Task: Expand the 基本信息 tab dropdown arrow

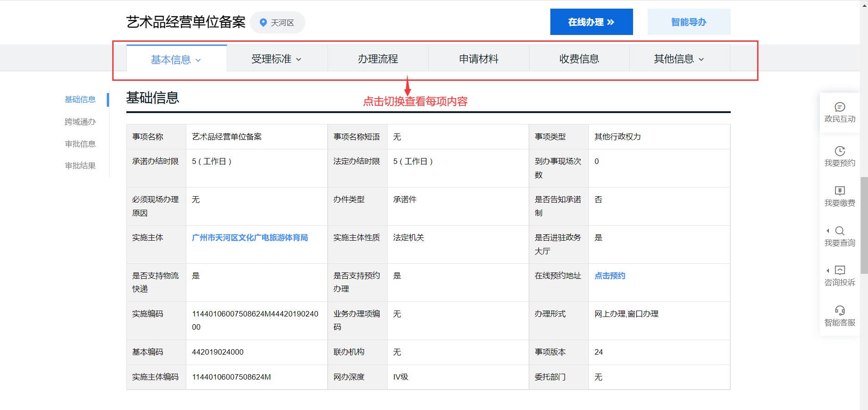Action: [x=198, y=60]
